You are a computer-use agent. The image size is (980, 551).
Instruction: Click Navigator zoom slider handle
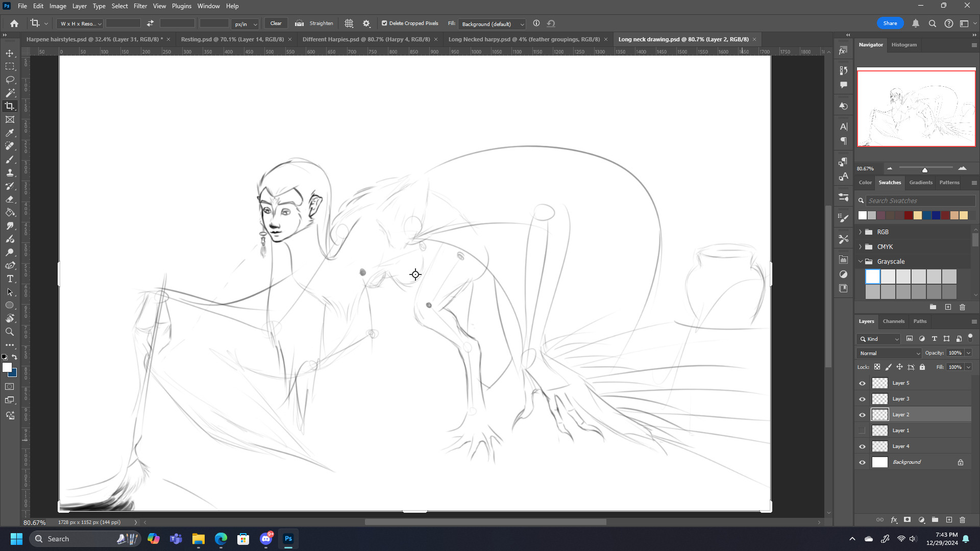pyautogui.click(x=924, y=170)
